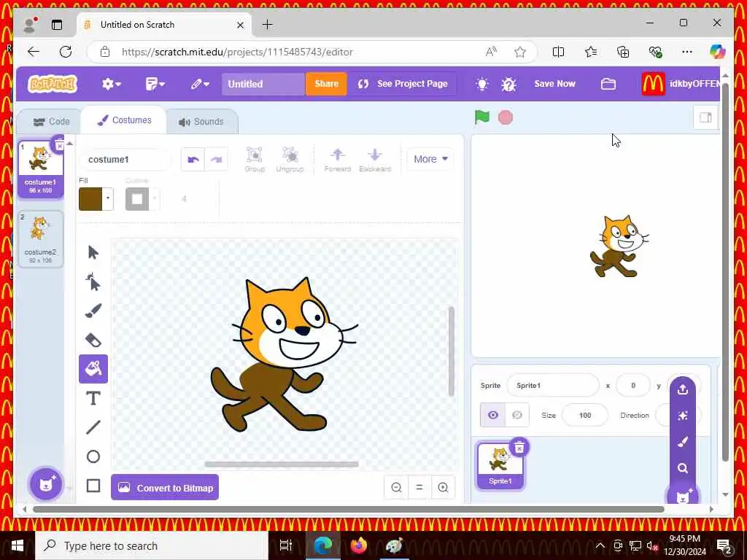Select the Reshape tool
This screenshot has height=560, width=747.
pos(93,281)
